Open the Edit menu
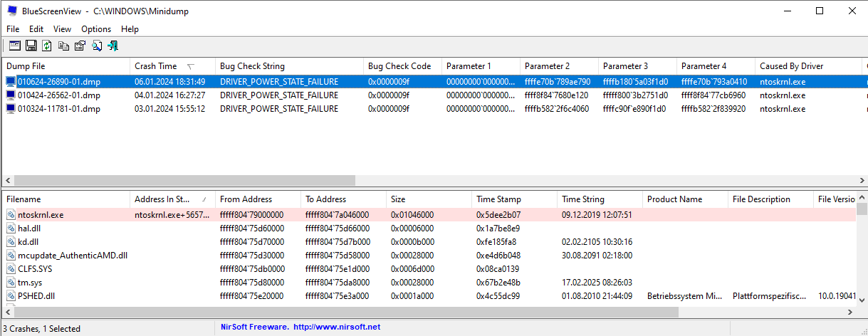868x336 pixels. click(x=36, y=29)
